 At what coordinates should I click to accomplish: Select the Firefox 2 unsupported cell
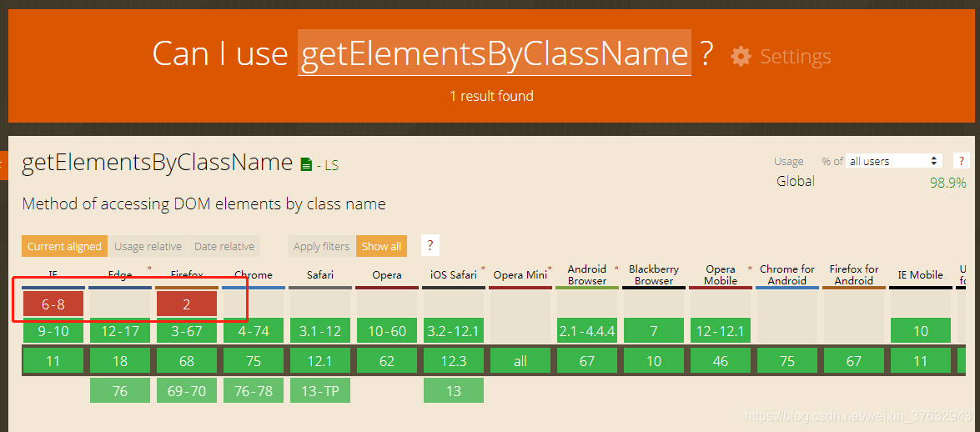(187, 305)
